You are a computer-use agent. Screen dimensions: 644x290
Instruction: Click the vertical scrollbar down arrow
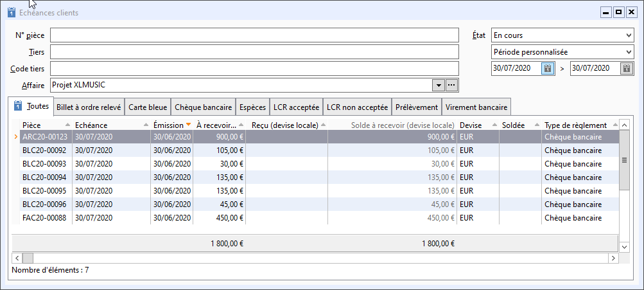[624, 247]
